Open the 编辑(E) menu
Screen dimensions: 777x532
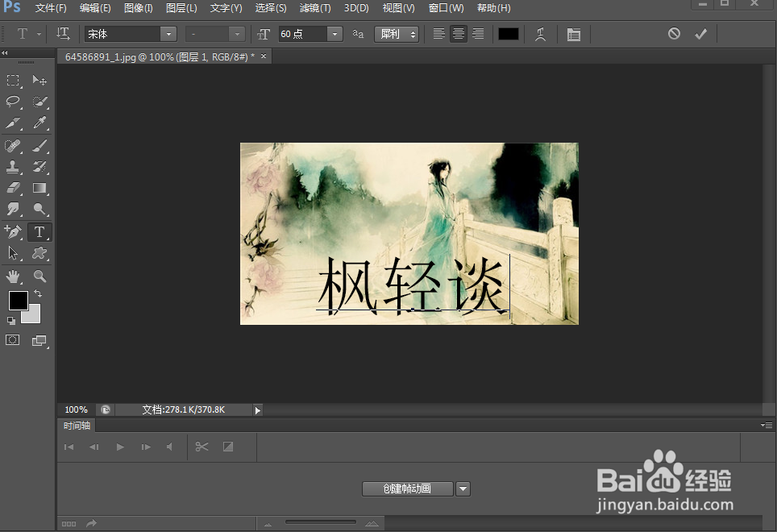[x=95, y=8]
